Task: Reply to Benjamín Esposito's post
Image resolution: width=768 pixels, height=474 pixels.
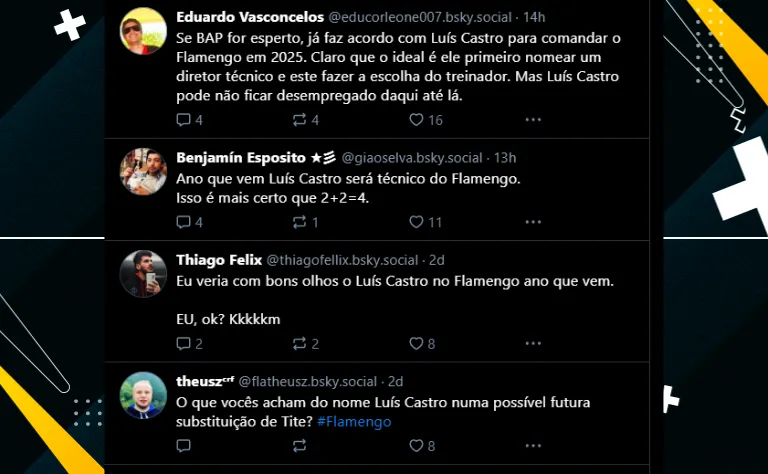Action: tap(183, 222)
